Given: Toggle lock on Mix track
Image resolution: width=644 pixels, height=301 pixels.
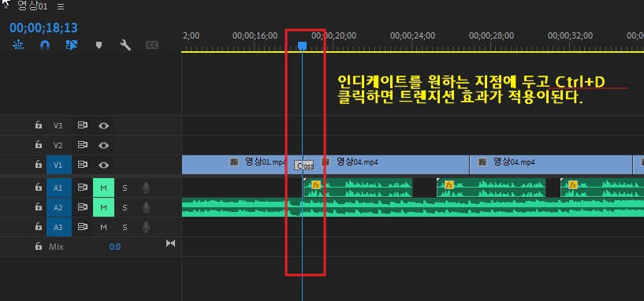Looking at the screenshot, I should click(38, 247).
